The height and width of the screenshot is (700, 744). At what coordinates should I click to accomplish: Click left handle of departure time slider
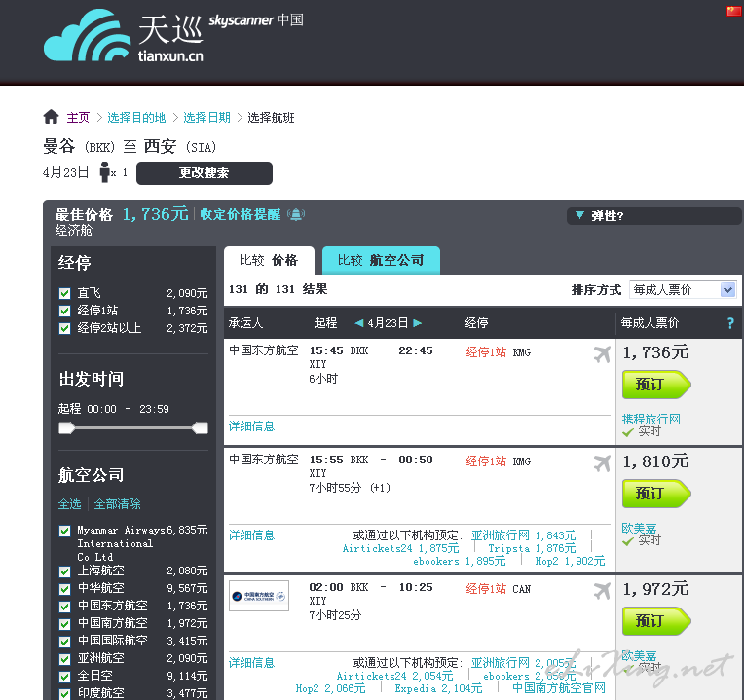coord(66,428)
